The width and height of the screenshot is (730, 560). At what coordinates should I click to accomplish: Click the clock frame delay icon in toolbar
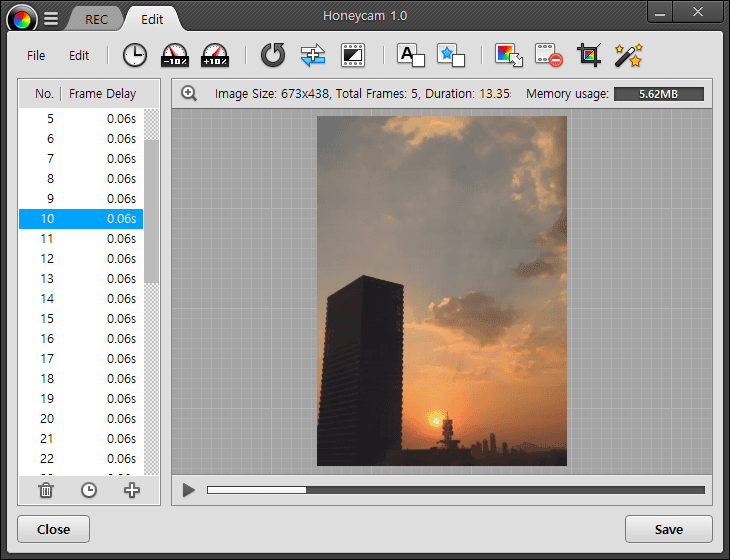(134, 55)
